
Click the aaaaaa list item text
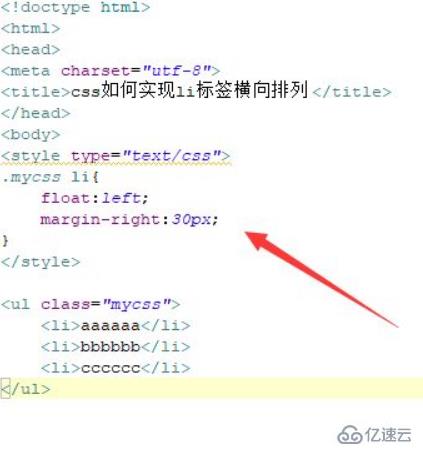click(110, 326)
